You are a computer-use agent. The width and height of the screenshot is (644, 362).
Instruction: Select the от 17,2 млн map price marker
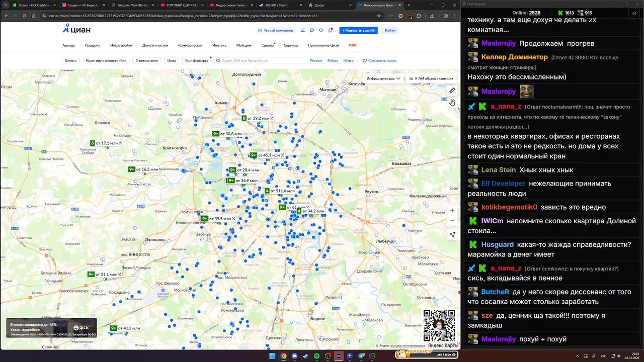[106, 143]
